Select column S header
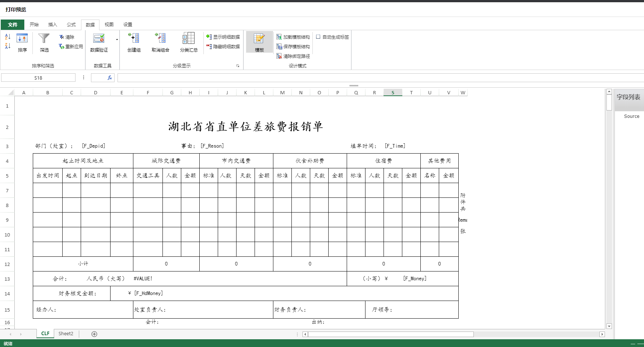 point(393,92)
